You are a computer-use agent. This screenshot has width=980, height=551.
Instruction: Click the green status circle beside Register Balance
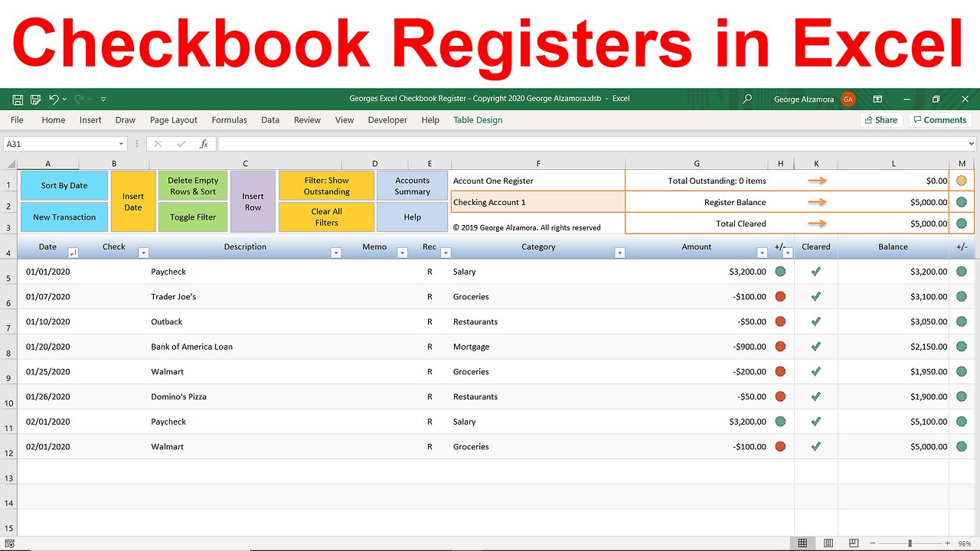(x=962, y=202)
